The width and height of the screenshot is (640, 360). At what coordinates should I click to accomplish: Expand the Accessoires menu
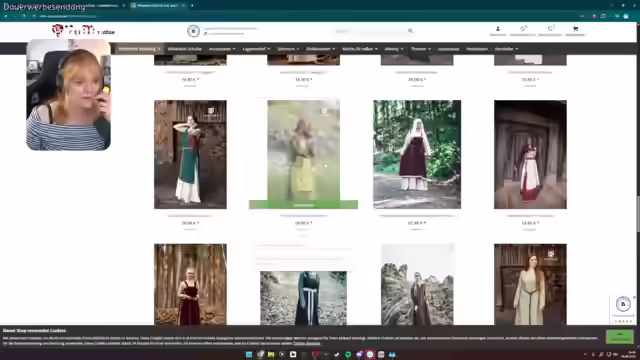coord(222,49)
